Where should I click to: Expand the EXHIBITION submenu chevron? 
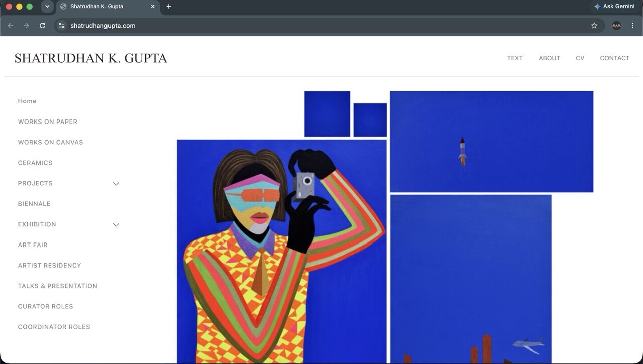[116, 225]
